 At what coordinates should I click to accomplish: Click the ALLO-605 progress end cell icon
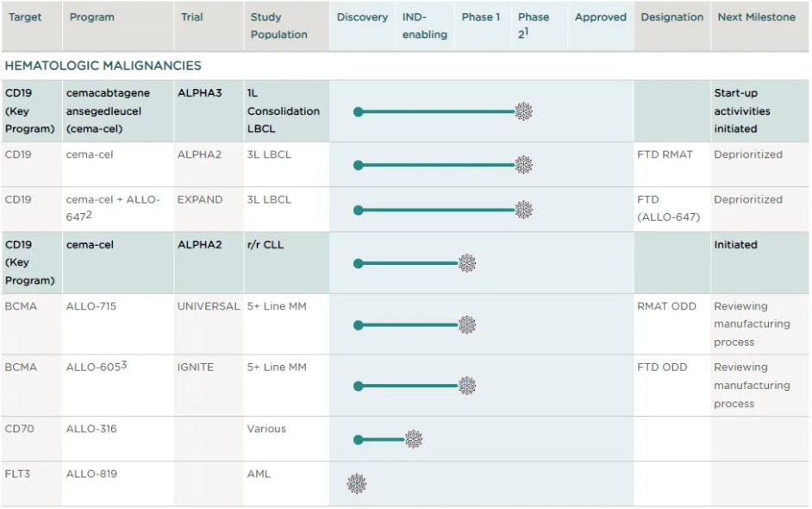click(466, 386)
